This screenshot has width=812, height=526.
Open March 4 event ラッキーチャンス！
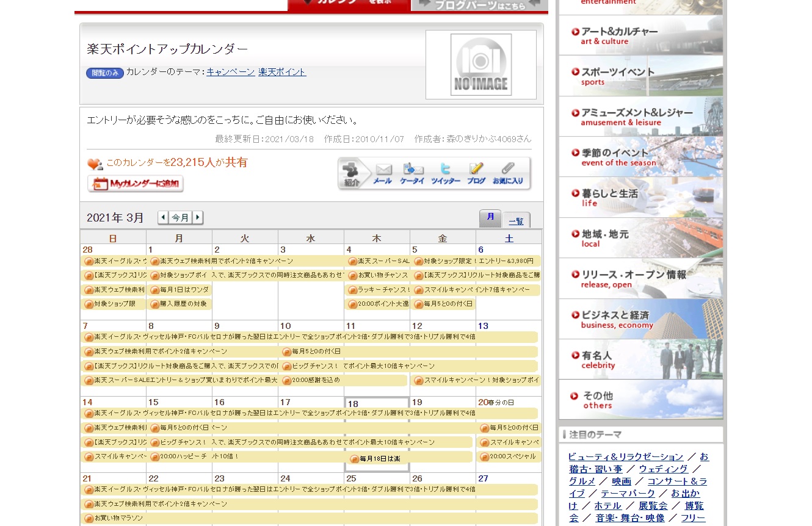click(x=378, y=290)
